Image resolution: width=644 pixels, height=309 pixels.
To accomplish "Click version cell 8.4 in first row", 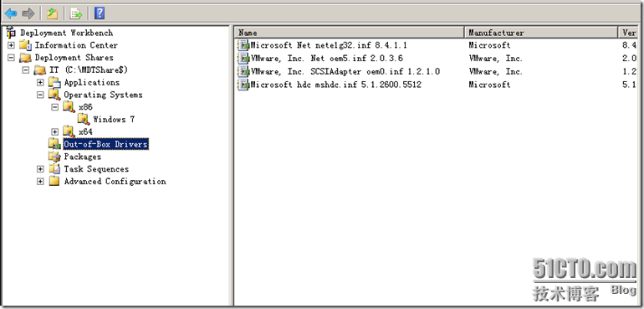I will point(629,45).
